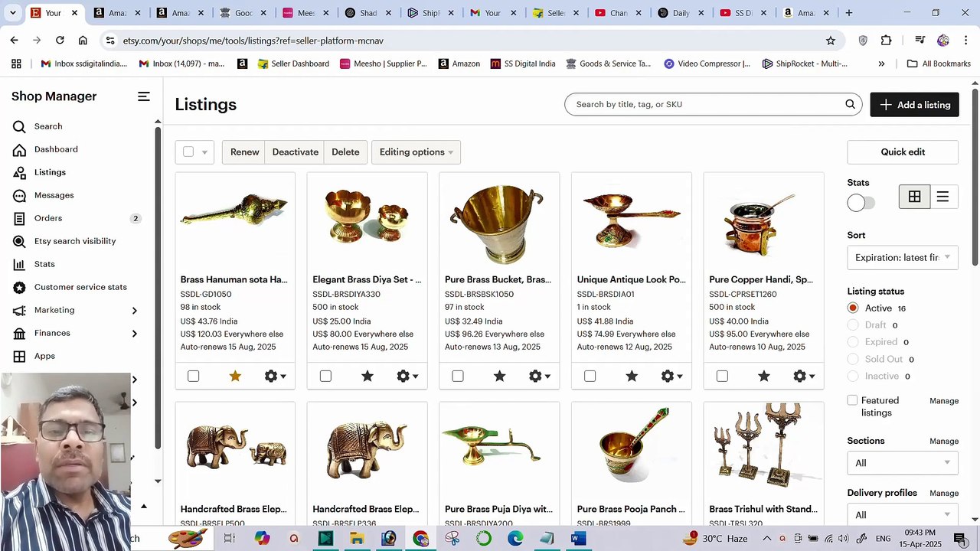Go to Orders in Shop Manager

click(48, 218)
